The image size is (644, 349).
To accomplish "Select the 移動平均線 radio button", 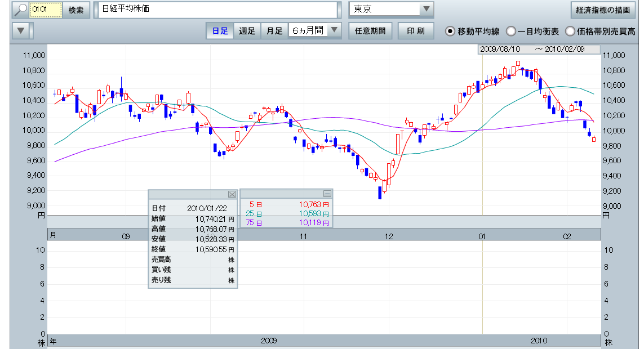I will [x=450, y=31].
